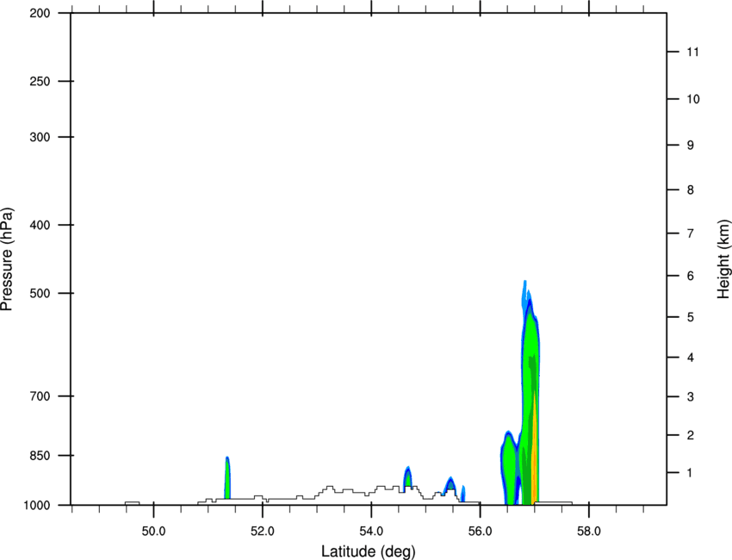Click the 10 km height label
732x560 pixels.
(693, 99)
